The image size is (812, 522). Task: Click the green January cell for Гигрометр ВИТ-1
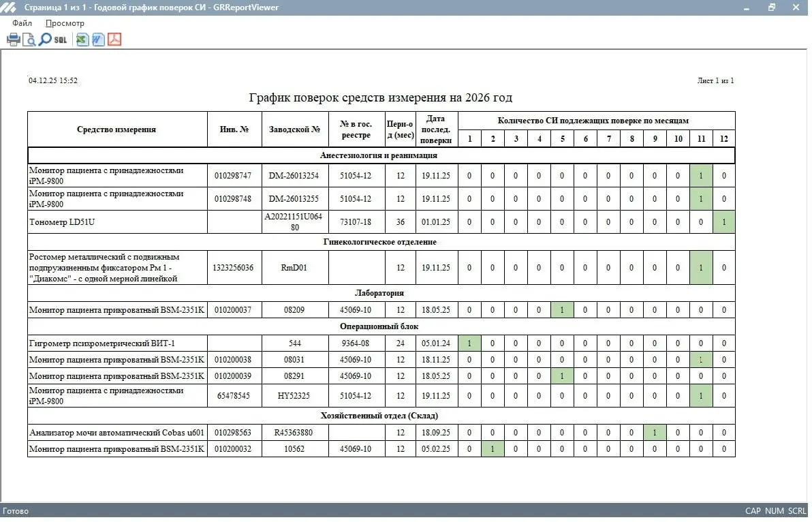click(469, 343)
